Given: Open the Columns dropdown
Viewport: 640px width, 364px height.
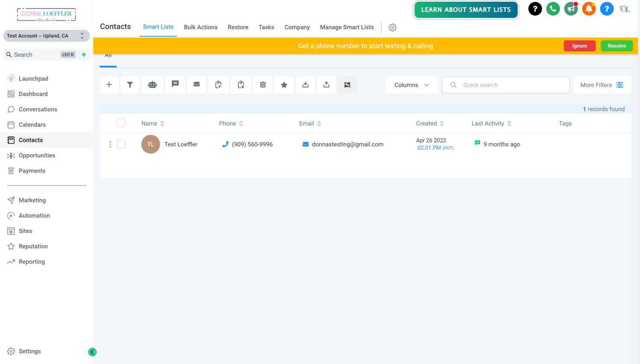Looking at the screenshot, I should tap(411, 85).
